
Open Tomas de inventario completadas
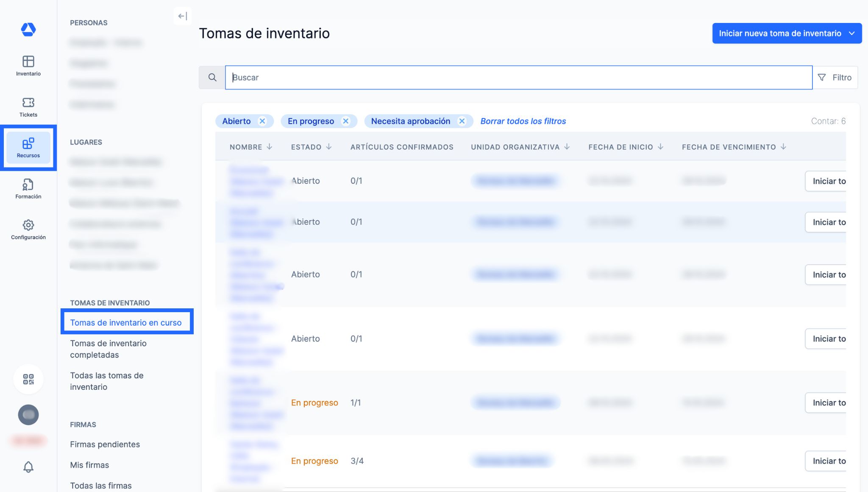tap(108, 349)
